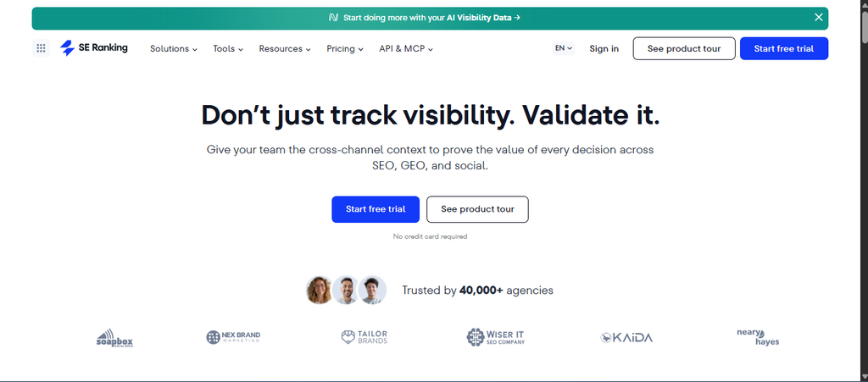Open the API & MCP menu
868x382 pixels.
tap(406, 48)
